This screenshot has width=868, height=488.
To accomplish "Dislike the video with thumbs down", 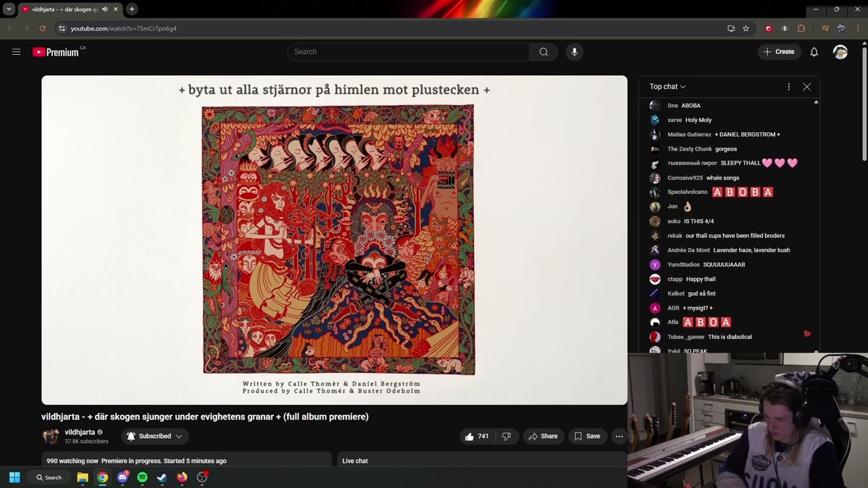I will [x=507, y=436].
